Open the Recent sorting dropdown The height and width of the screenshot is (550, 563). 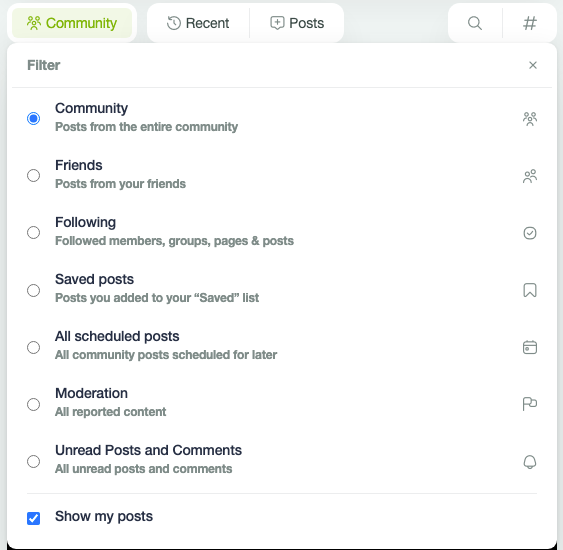pos(198,23)
